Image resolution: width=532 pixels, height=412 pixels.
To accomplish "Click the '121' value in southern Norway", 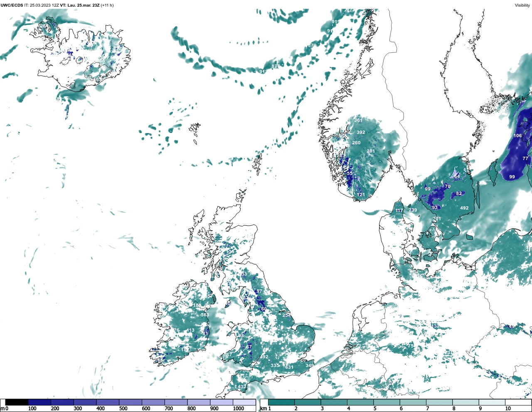I will 361,195.
